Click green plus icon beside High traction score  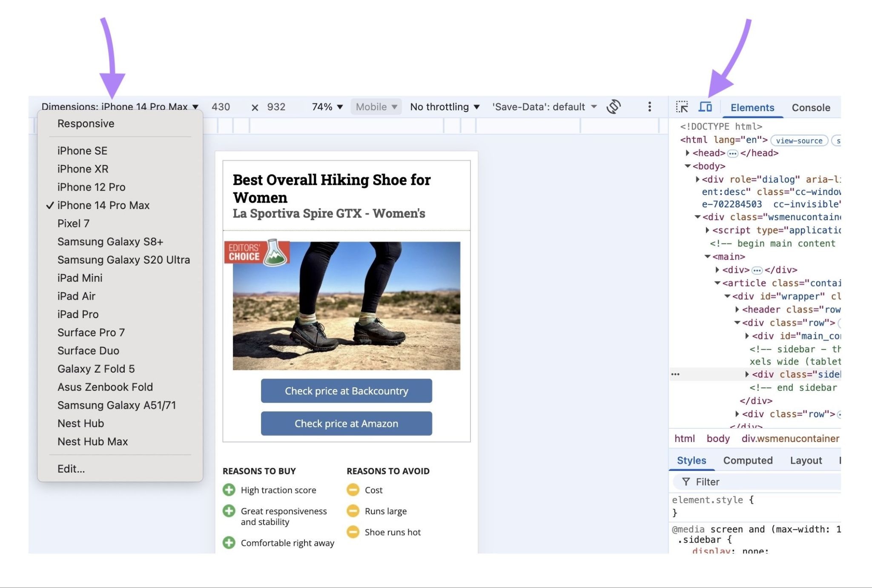[x=229, y=490]
